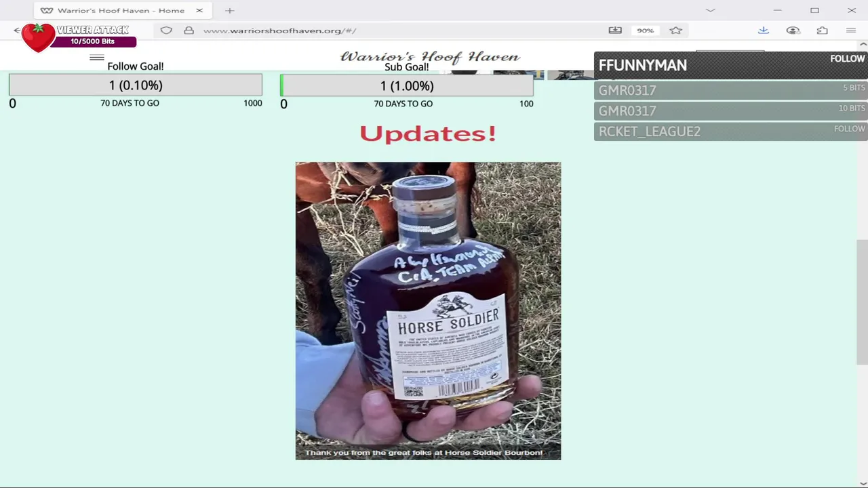Open the extensions puzzle icon
The image size is (868, 488).
(x=822, y=30)
